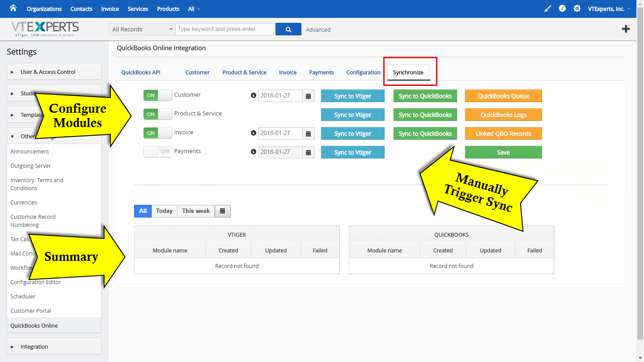Open the Advanced search link
This screenshot has height=362, width=644.
coord(318,30)
